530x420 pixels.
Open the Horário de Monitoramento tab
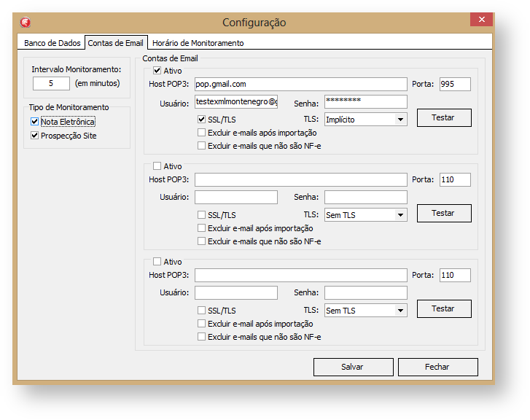[x=198, y=43]
